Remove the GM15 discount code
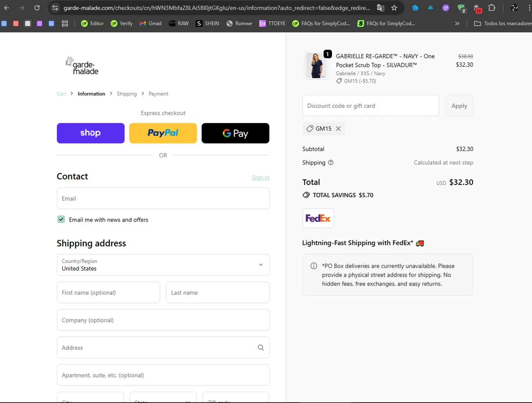 click(x=338, y=129)
